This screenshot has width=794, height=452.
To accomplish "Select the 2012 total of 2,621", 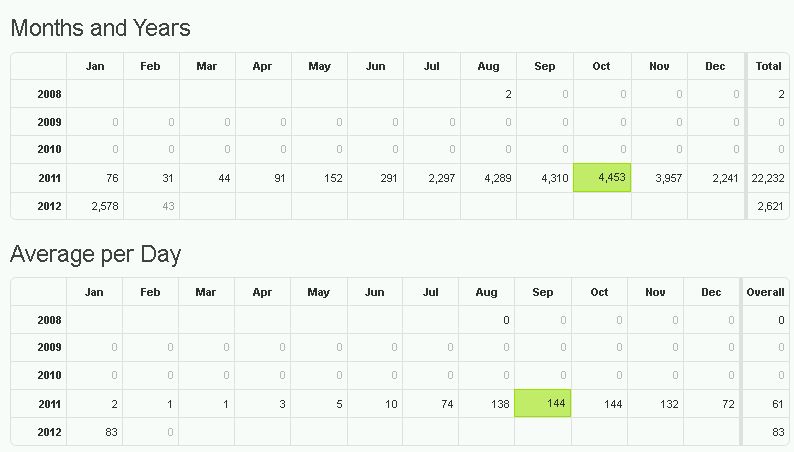I will click(769, 206).
